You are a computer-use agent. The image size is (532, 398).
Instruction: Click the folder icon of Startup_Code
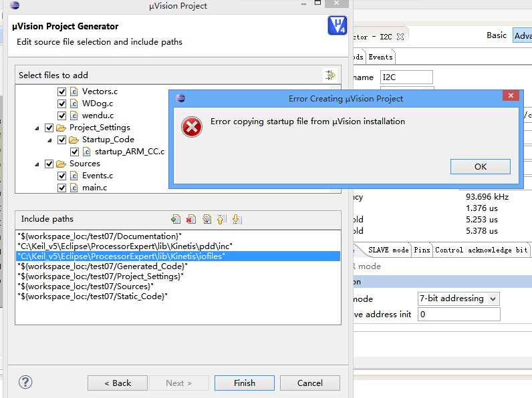tap(74, 140)
